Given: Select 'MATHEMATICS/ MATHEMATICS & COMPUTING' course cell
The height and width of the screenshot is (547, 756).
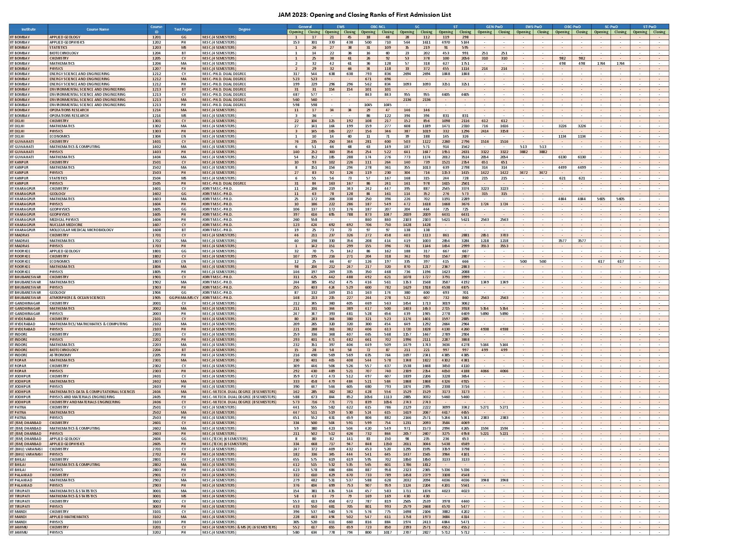Looking at the screenshot, I should point(98,324).
